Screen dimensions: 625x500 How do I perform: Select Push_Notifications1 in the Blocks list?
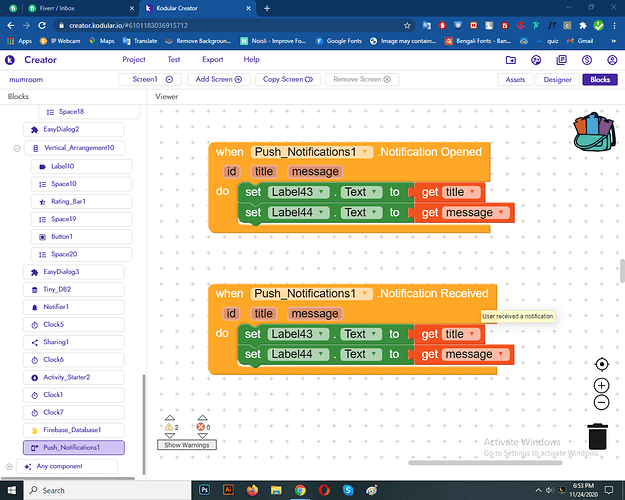coord(73,447)
